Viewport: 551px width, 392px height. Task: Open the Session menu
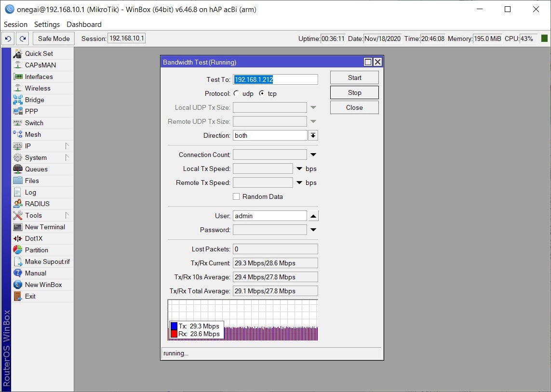[x=15, y=24]
